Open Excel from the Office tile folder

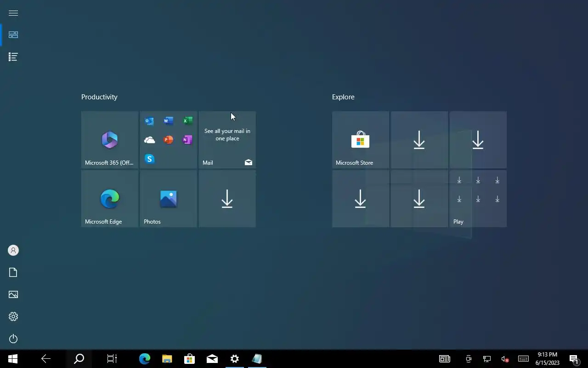(x=187, y=121)
